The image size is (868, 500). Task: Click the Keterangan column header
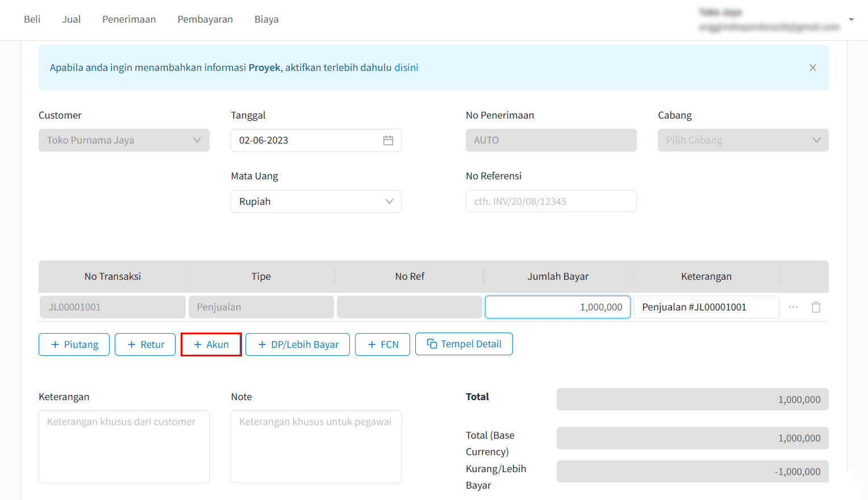coord(706,276)
